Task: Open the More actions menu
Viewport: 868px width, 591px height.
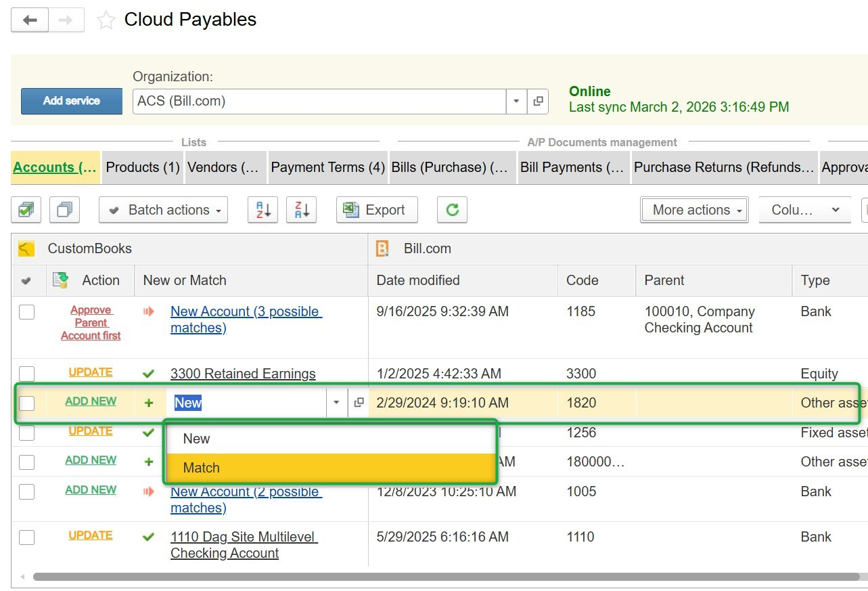Action: tap(693, 210)
